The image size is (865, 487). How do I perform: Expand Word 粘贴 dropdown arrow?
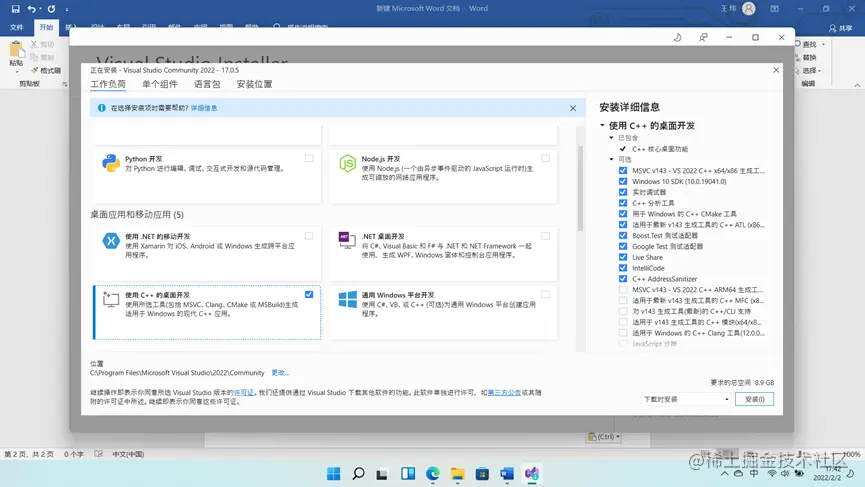tap(17, 72)
